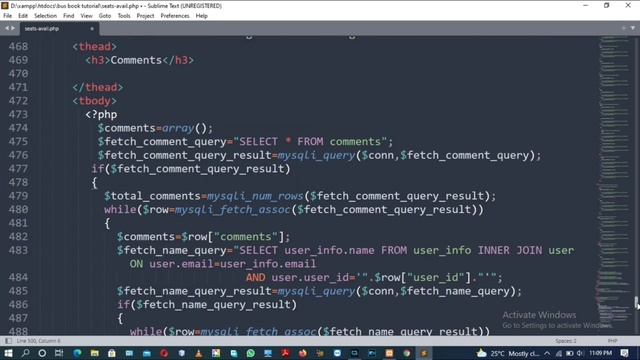Toggle the sidebar from status bar icon
The image size is (640, 360).
pos(8,341)
